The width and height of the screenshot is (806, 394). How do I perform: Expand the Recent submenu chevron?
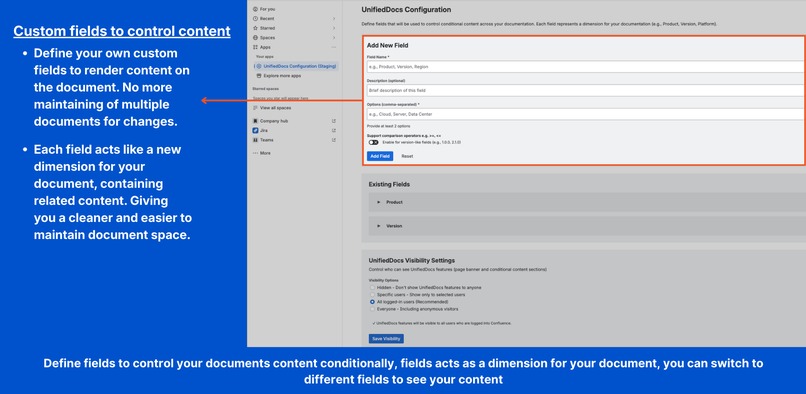334,19
